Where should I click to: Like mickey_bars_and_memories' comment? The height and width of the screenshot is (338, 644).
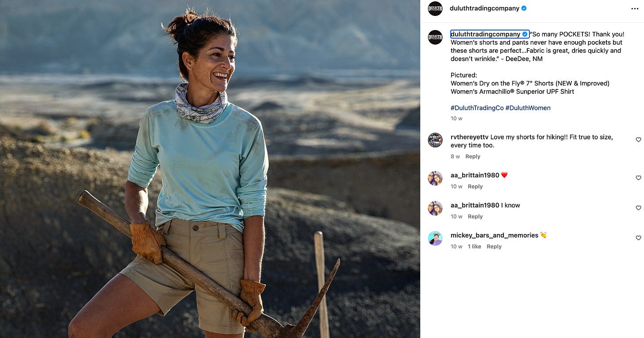coord(638,238)
